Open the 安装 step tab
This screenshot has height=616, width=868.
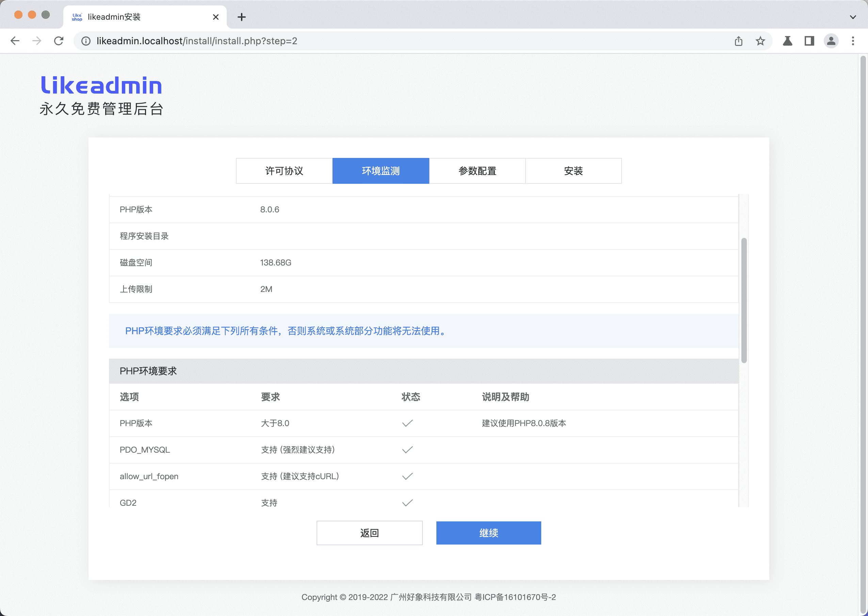click(573, 171)
